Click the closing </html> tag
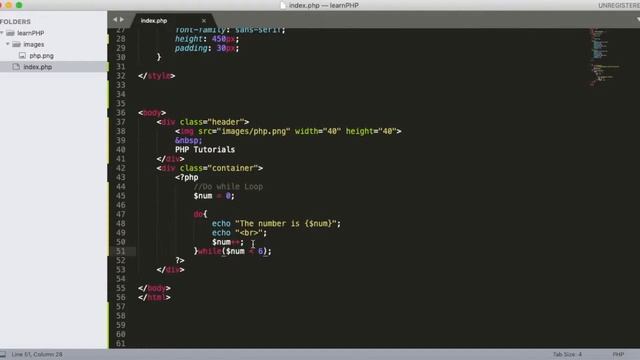Viewport: 640px width, 360px height. pyautogui.click(x=154, y=298)
